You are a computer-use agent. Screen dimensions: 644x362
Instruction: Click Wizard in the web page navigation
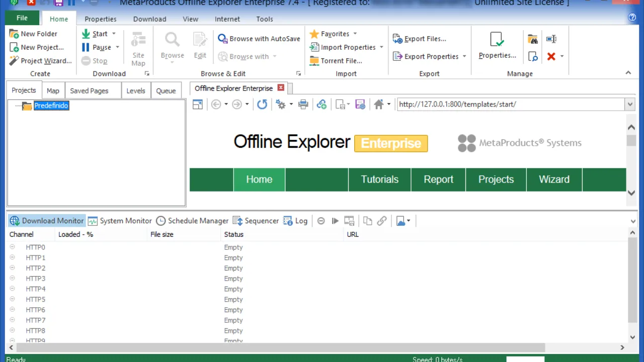pos(554,179)
